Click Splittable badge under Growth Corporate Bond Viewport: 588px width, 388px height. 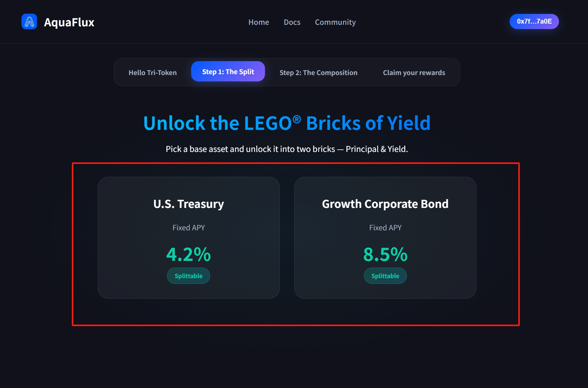[x=385, y=276]
